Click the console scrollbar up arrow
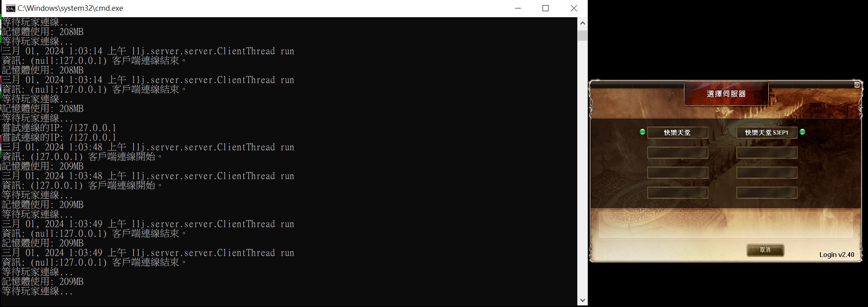 583,23
